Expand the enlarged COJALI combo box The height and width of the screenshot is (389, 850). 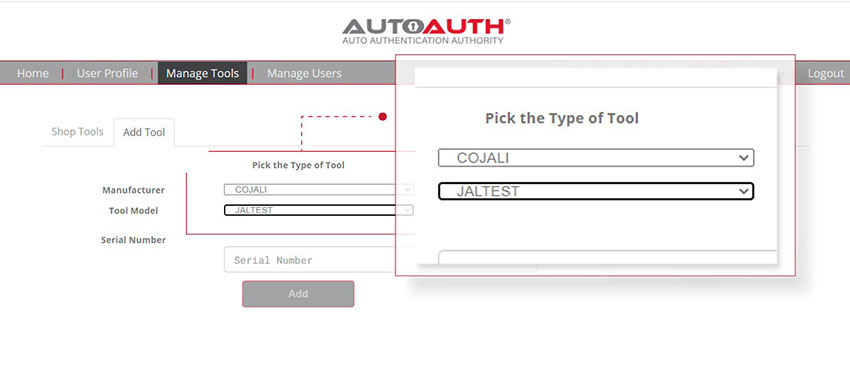click(596, 158)
